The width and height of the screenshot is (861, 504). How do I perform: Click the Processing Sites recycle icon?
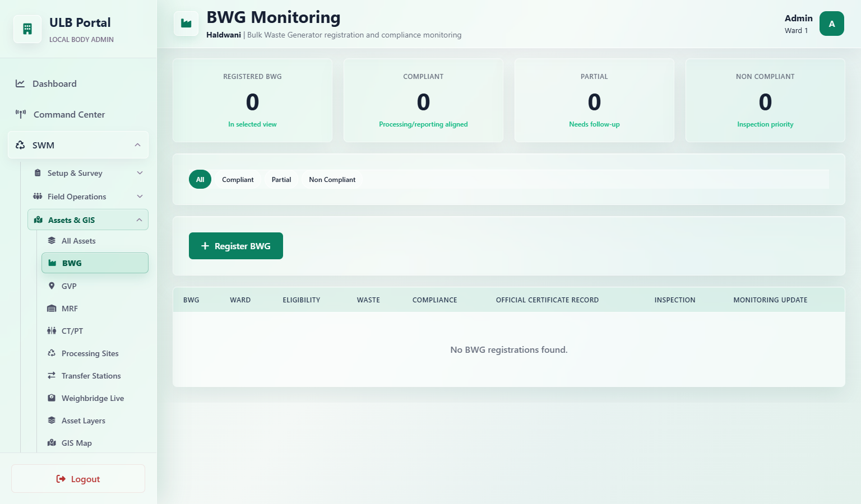coord(52,353)
